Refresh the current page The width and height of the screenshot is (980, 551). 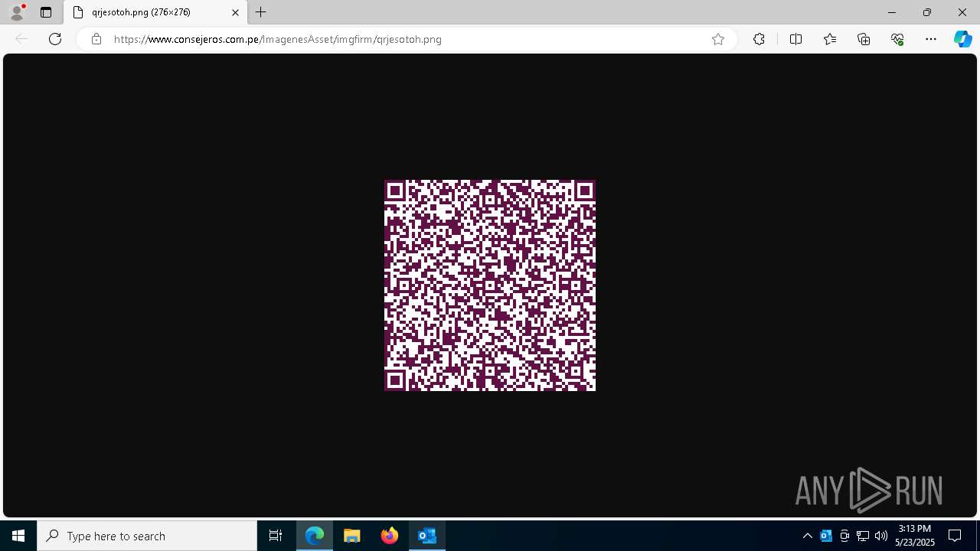click(55, 39)
